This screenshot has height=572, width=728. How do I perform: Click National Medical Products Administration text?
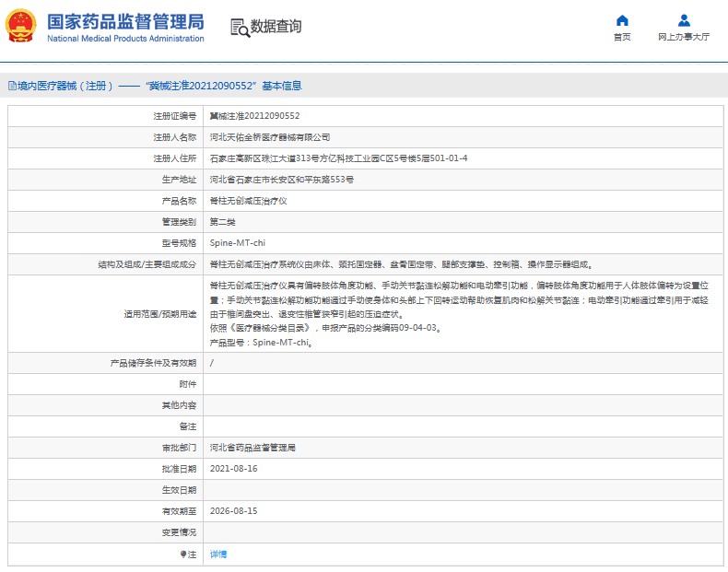tap(125, 39)
